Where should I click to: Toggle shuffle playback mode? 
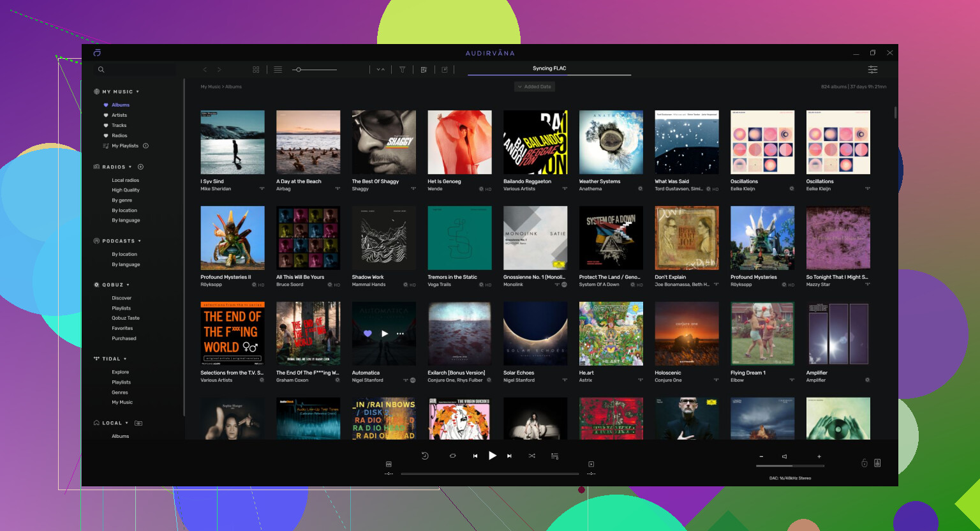click(x=531, y=456)
